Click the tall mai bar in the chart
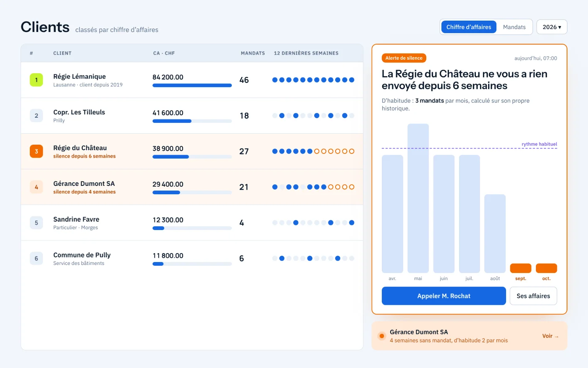The width and height of the screenshot is (588, 368). pos(418,198)
